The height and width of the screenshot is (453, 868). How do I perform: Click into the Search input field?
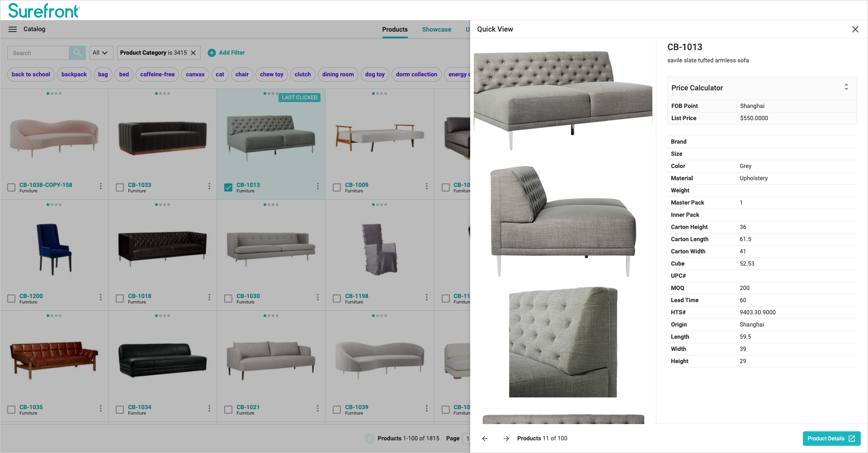click(38, 53)
